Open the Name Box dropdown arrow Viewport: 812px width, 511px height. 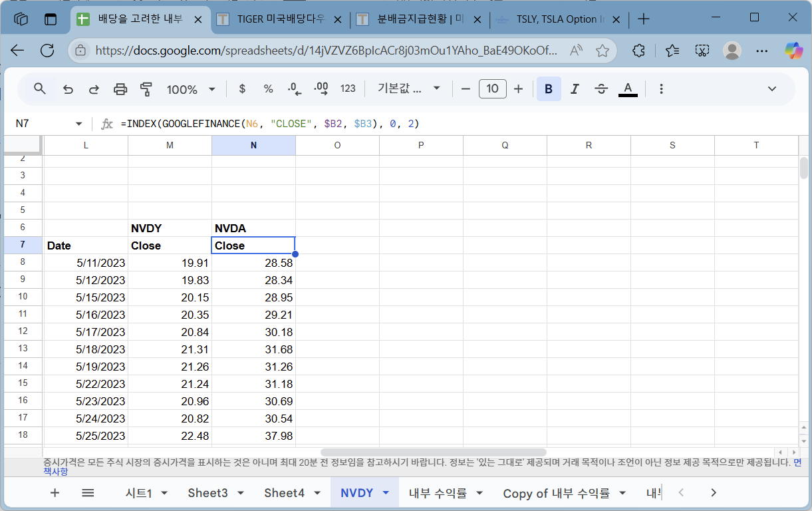tap(78, 124)
